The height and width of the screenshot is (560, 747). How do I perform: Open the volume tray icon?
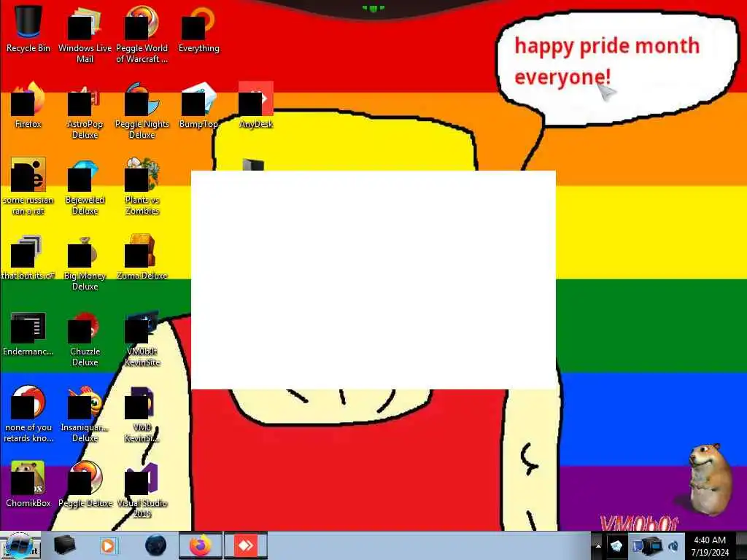point(673,545)
